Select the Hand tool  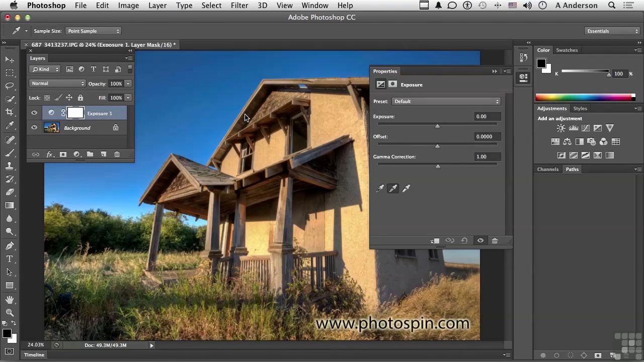click(x=10, y=299)
